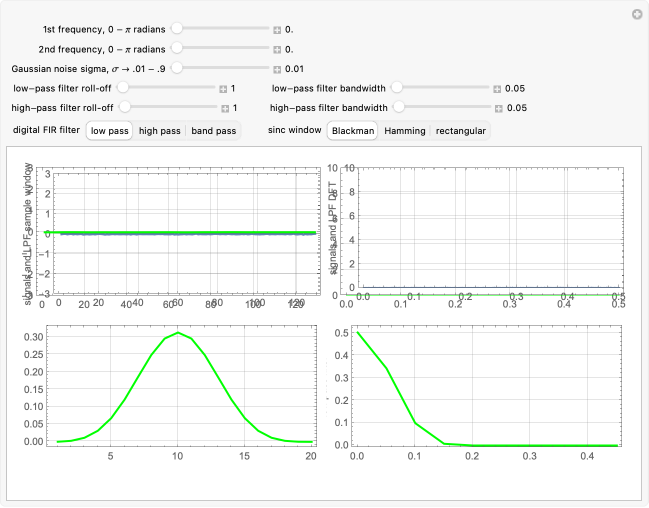Click plus icon beside high-pass filter bandwidth
Image resolution: width=649 pixels, height=508 pixels.
coord(497,107)
